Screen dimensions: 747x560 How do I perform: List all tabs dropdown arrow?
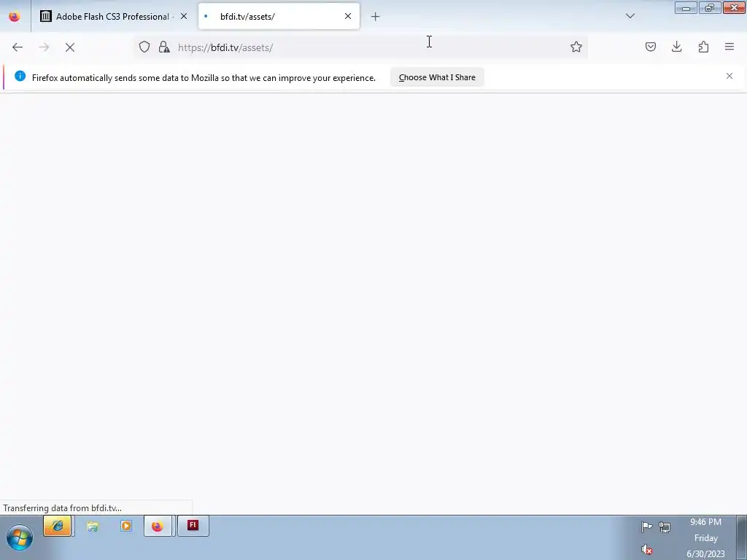[630, 16]
